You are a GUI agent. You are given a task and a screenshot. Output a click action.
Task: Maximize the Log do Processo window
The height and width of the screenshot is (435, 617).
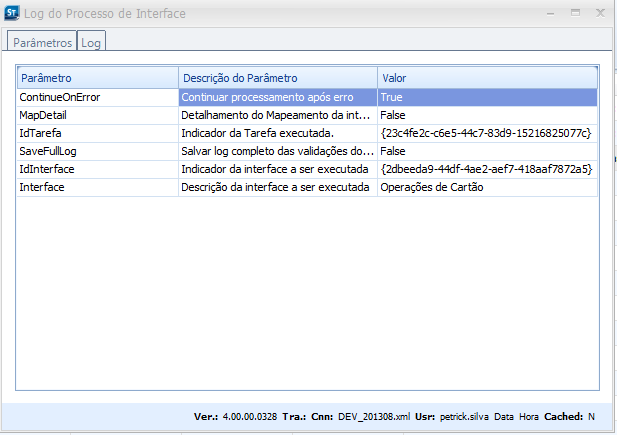[x=575, y=13]
